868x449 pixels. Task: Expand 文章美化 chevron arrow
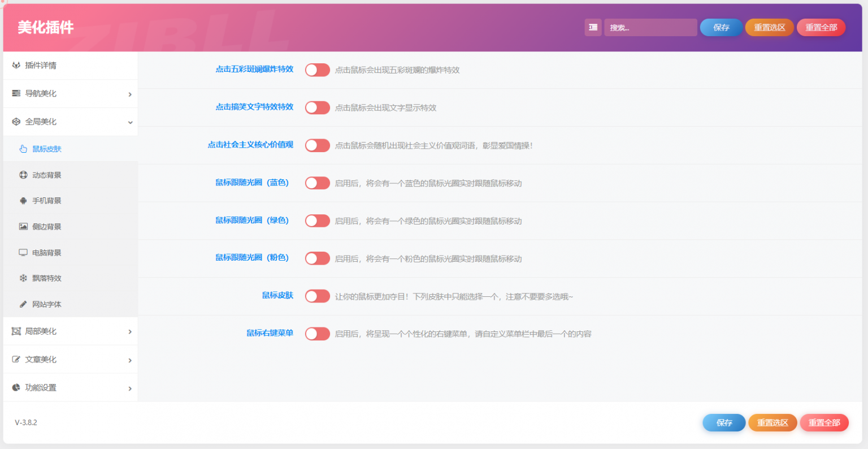point(130,360)
